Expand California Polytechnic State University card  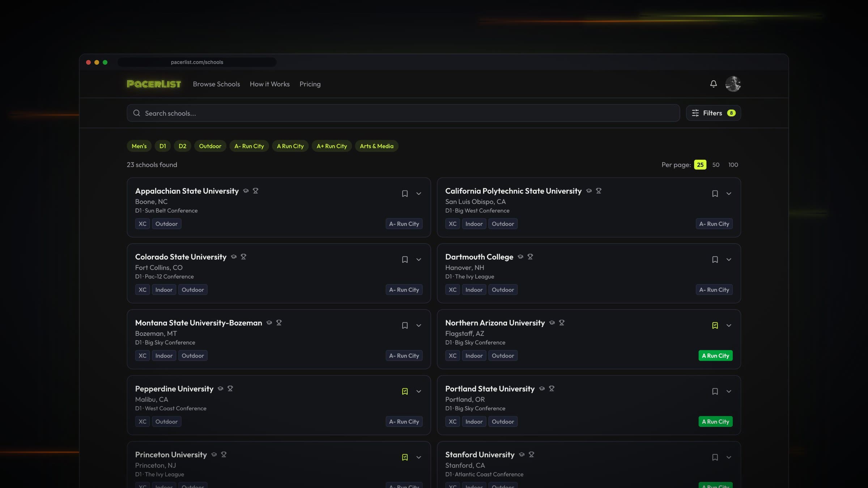pyautogui.click(x=729, y=194)
